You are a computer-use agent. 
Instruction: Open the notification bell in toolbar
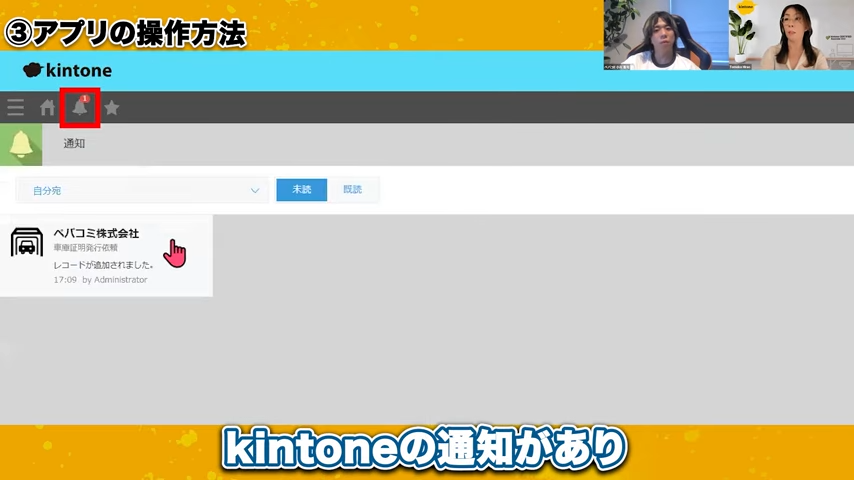80,107
